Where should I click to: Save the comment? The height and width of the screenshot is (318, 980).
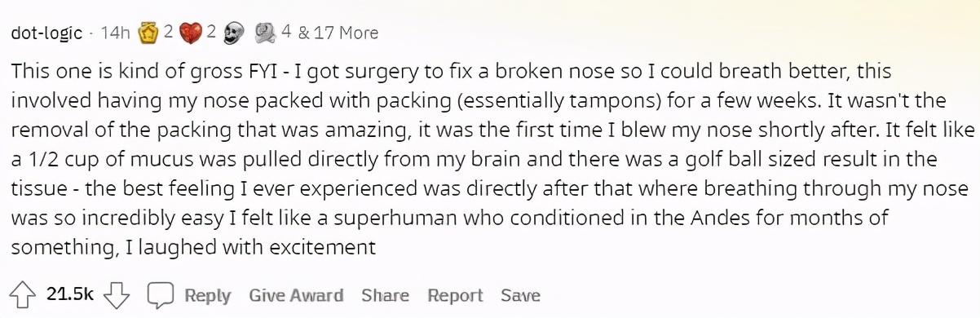point(520,295)
